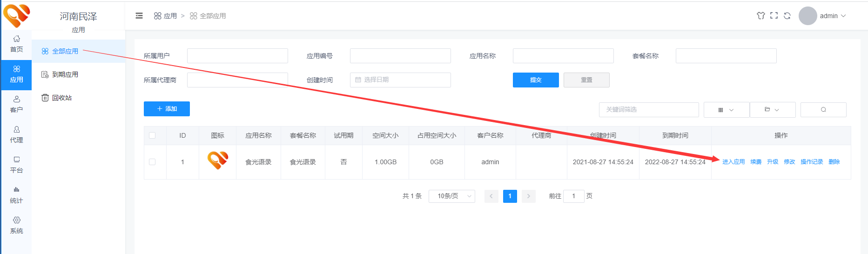The image size is (868, 254).
Task: Click the search magnifier button
Action: coord(823,110)
